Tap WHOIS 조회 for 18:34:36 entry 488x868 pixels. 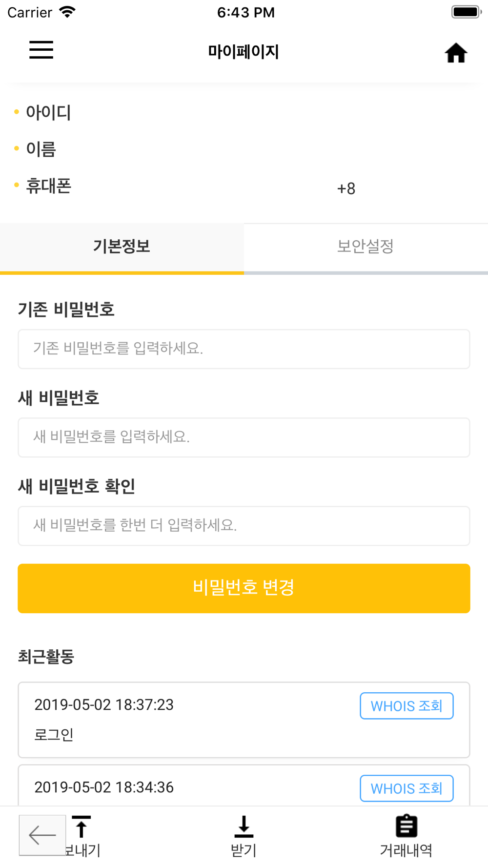coord(407,788)
